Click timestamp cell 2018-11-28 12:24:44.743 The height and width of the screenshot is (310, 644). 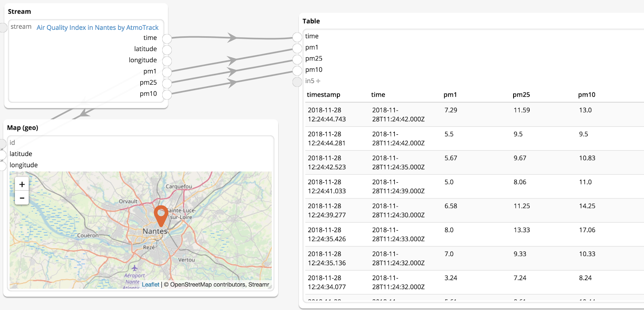pyautogui.click(x=327, y=114)
